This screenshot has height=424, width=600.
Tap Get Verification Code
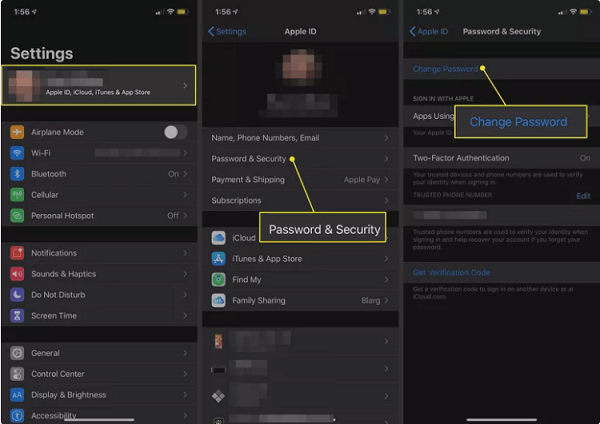point(451,272)
